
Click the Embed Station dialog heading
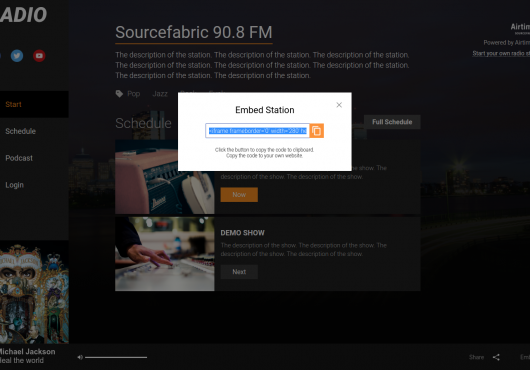265,110
